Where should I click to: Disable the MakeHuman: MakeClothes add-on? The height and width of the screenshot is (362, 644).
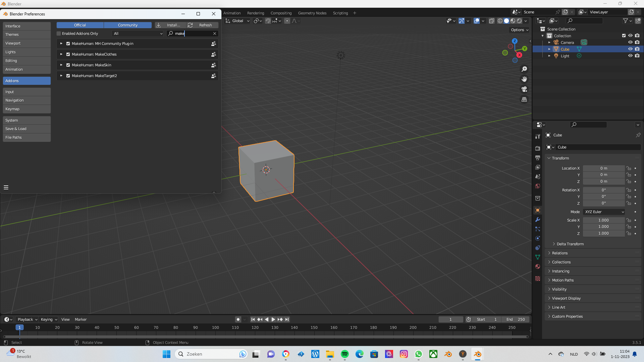(x=68, y=54)
